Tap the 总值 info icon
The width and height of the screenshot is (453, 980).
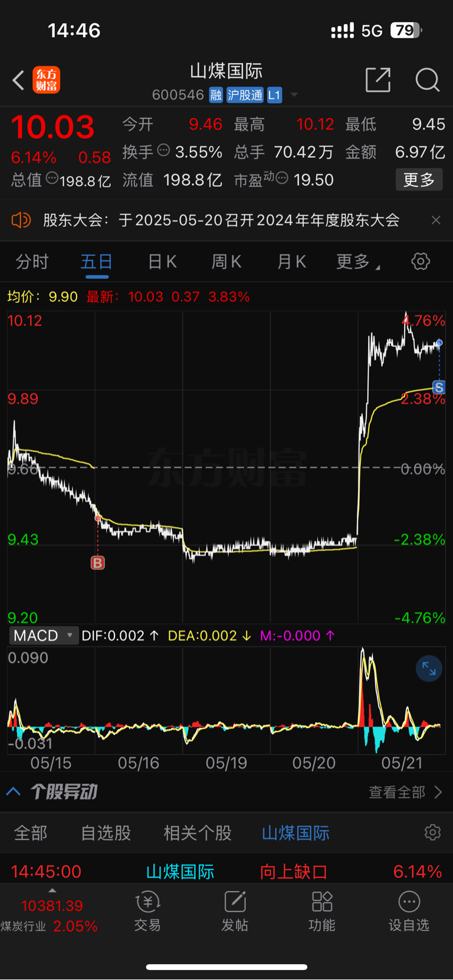[52, 178]
